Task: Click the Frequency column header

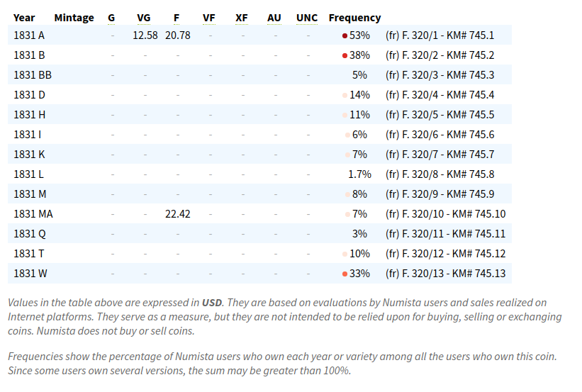Action: click(x=354, y=18)
